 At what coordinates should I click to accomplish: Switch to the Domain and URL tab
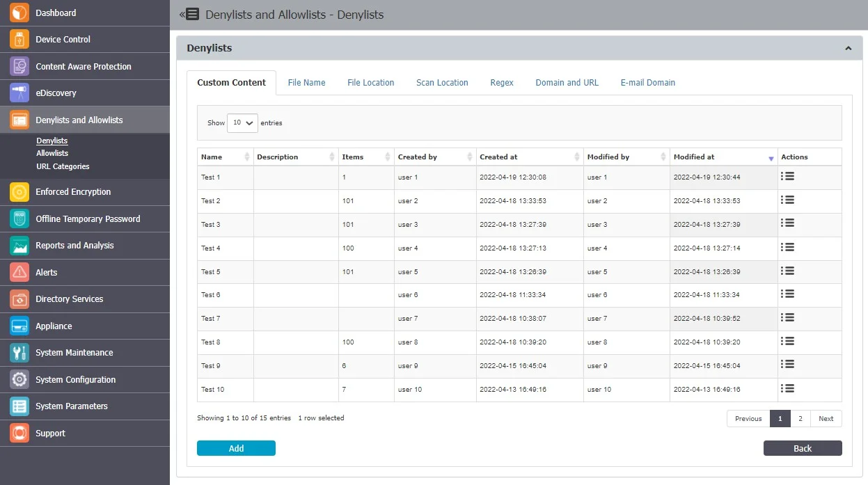[567, 82]
